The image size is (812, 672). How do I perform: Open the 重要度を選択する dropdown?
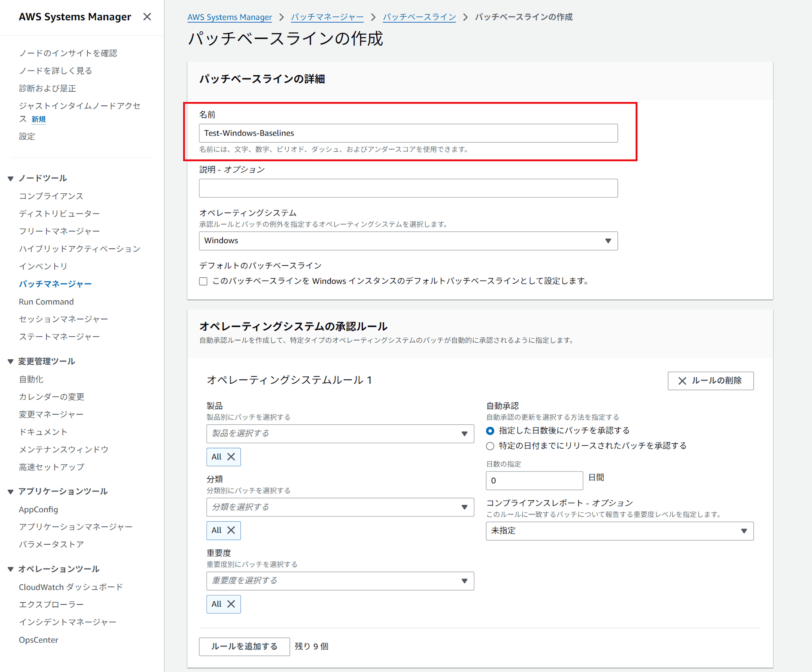[x=340, y=581]
